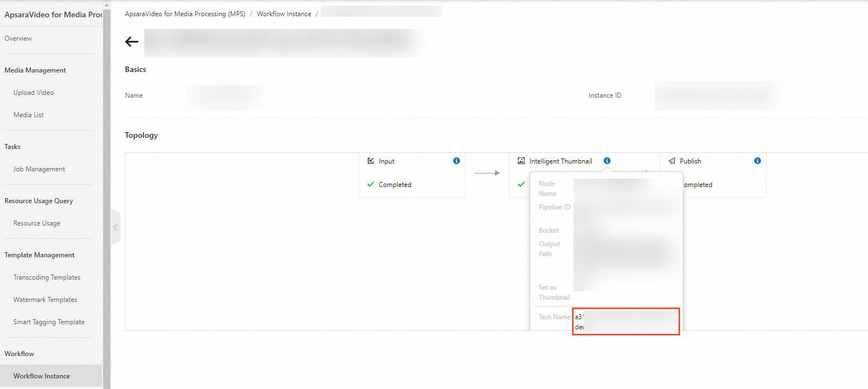Image resolution: width=868 pixels, height=389 pixels.
Task: Click Input node green checkmark
Action: click(x=371, y=184)
